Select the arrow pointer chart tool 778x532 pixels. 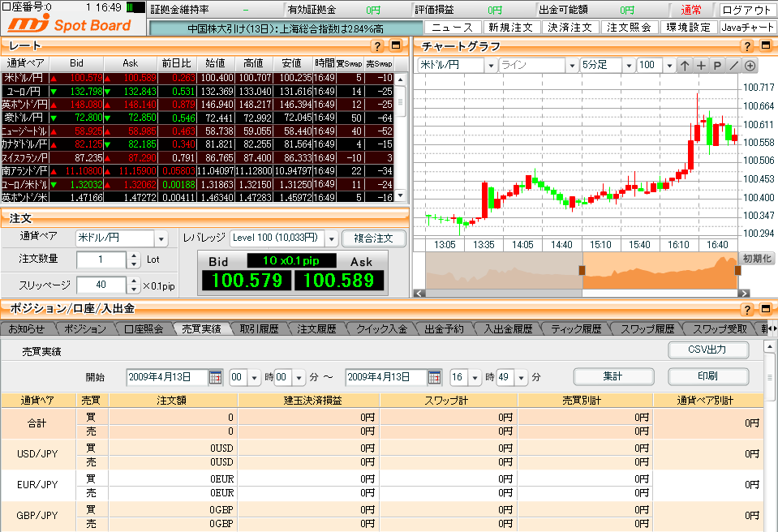tap(685, 66)
